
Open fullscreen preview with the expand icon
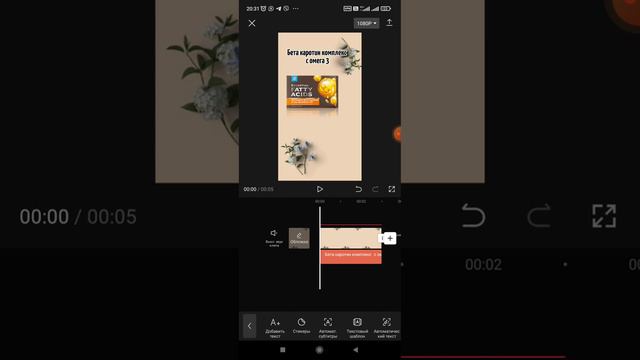(391, 189)
